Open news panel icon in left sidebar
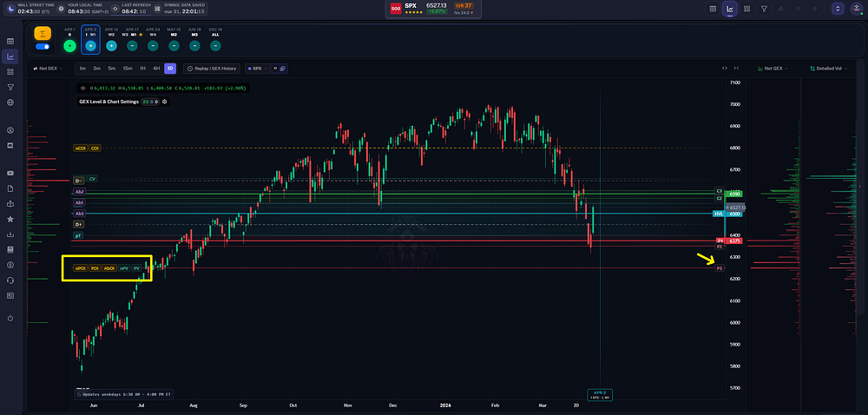Image resolution: width=868 pixels, height=415 pixels. pyautogui.click(x=10, y=295)
